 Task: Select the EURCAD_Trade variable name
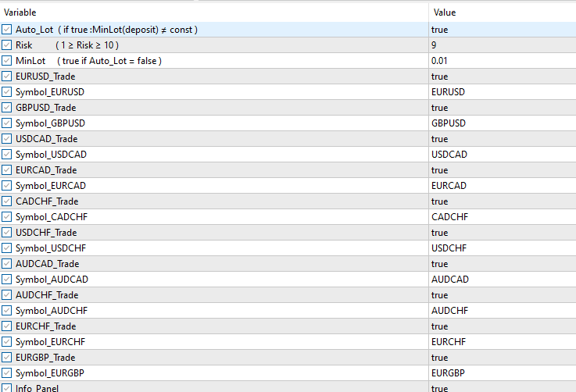[x=46, y=170]
